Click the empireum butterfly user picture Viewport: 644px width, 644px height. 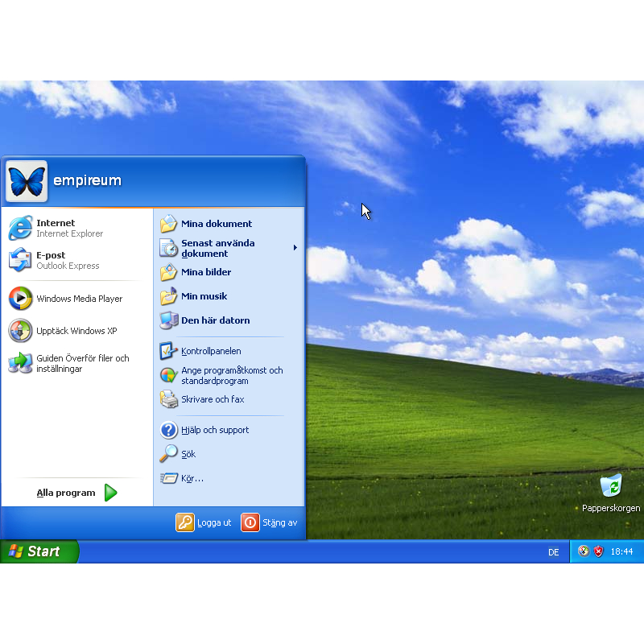[27, 181]
